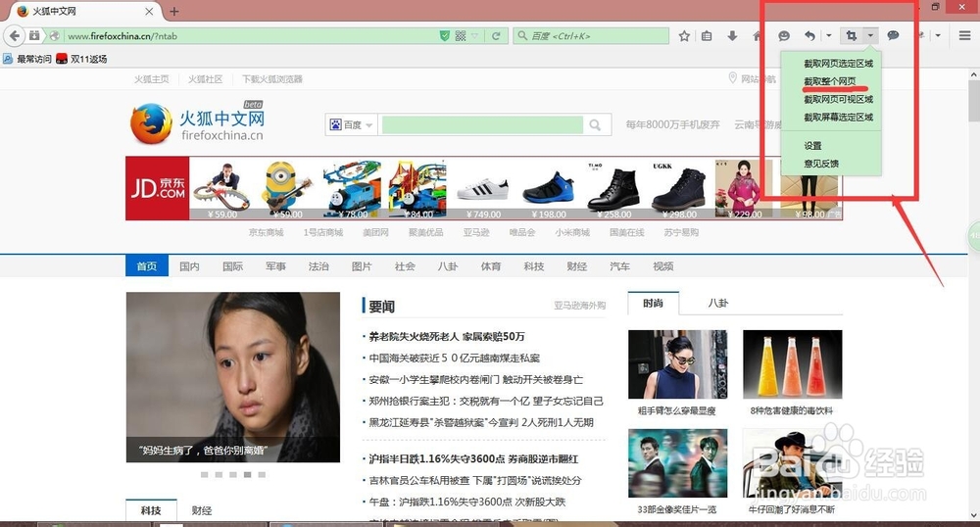Expand the small arrow beside the chat icon
This screenshot has width=980, height=527.
938,35
